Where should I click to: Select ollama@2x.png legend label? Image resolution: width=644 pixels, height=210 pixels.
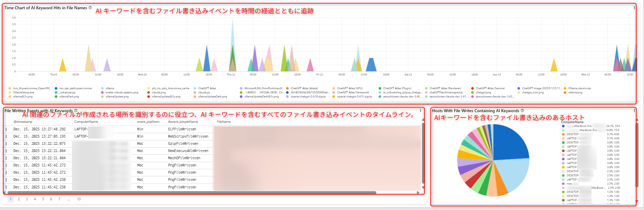point(23,96)
